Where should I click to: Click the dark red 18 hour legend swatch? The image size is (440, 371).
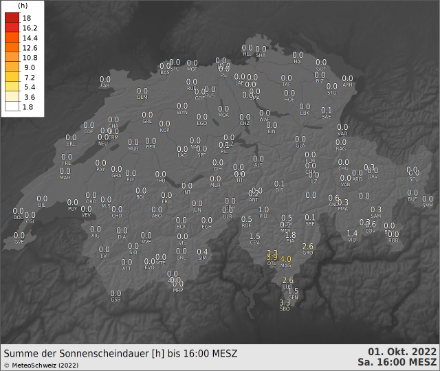point(12,17)
